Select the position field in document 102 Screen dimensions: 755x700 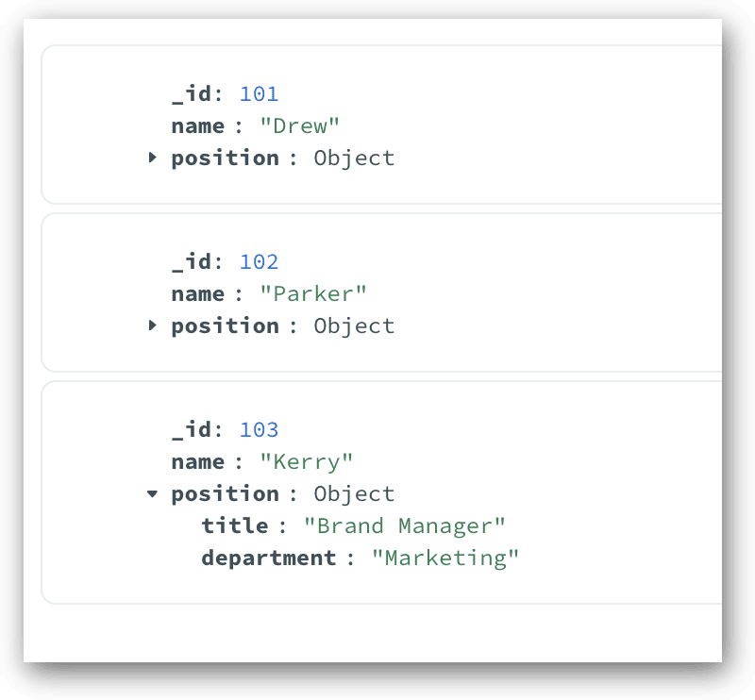tap(226, 327)
